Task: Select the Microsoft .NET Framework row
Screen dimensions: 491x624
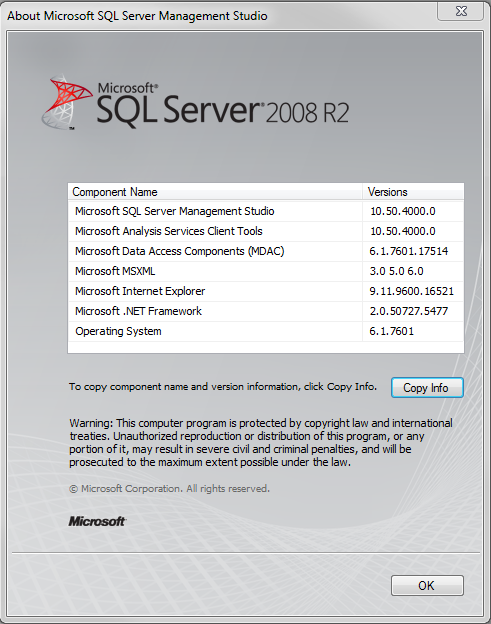Action: (266, 311)
